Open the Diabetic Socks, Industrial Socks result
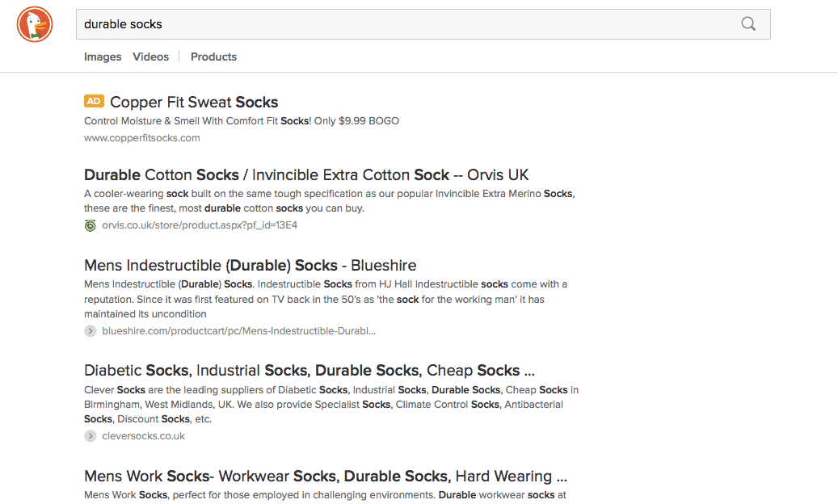The height and width of the screenshot is (504, 838). click(x=309, y=371)
